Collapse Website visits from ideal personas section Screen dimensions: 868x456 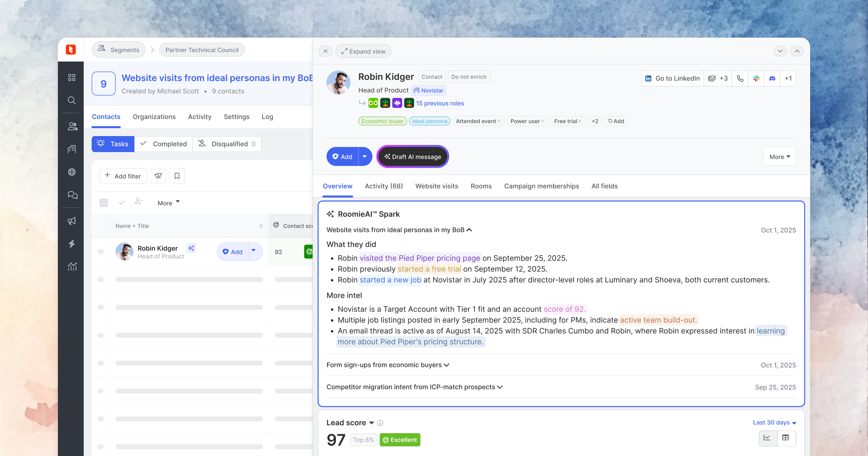click(399, 230)
